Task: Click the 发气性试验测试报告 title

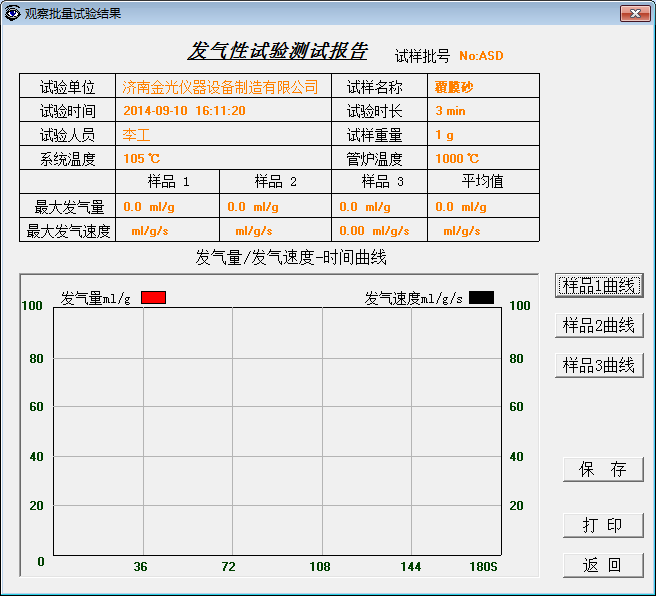Action: click(278, 52)
